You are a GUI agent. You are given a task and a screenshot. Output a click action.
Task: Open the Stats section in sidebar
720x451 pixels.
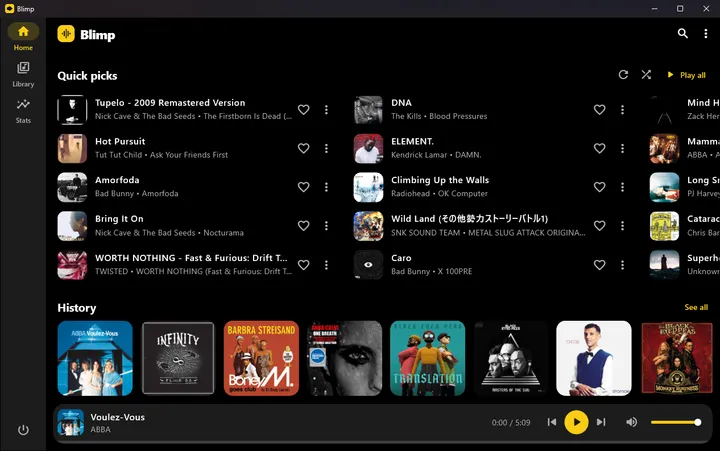click(23, 111)
